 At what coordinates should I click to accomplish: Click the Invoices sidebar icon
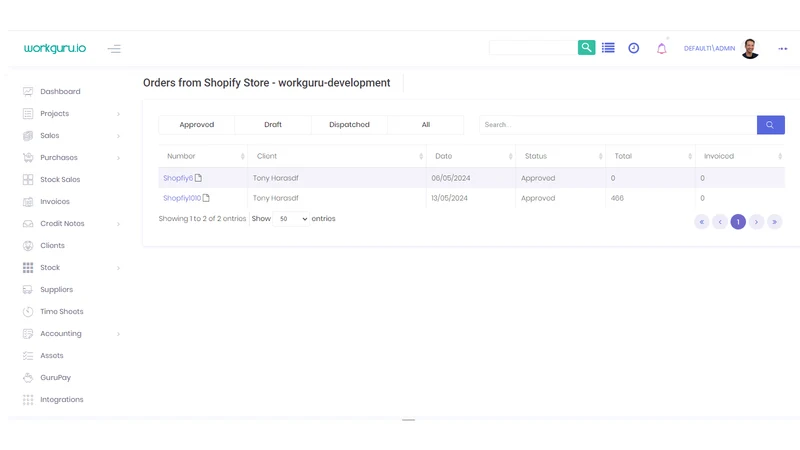click(x=28, y=202)
